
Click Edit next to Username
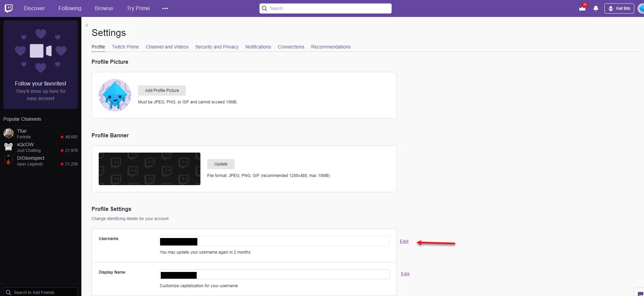(x=404, y=242)
